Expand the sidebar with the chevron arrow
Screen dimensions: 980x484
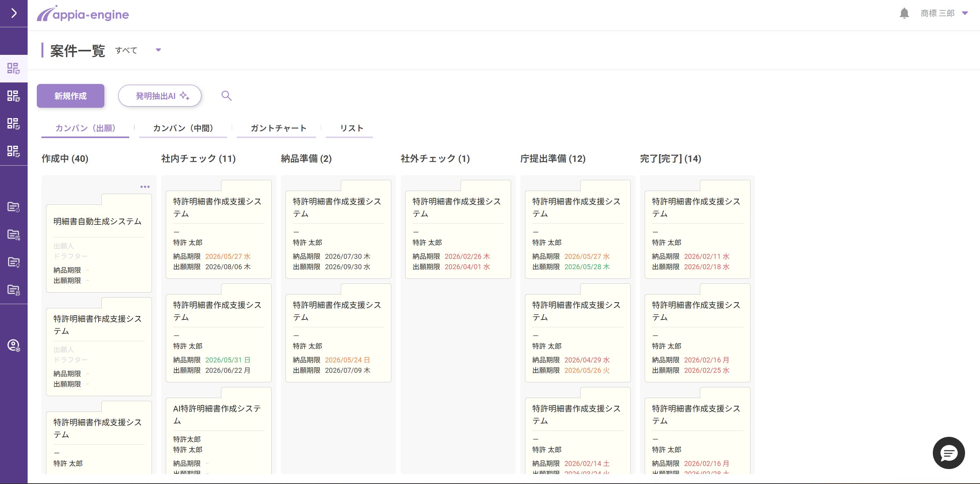pyautogui.click(x=14, y=13)
